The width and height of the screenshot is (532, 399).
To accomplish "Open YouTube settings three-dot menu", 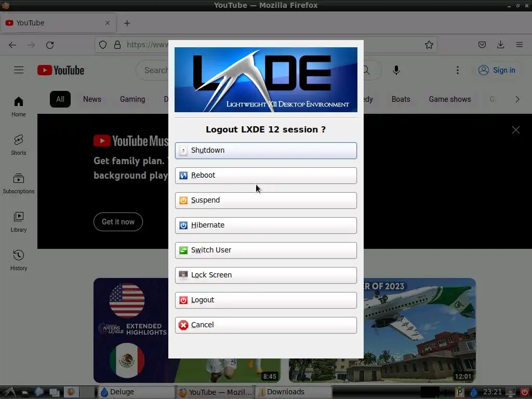I will click(x=457, y=70).
